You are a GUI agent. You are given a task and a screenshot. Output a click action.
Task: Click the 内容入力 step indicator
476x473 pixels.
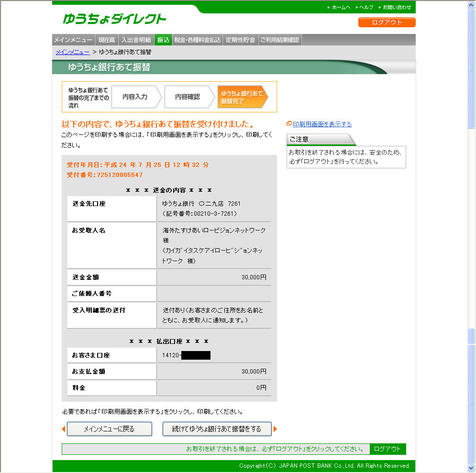click(136, 97)
